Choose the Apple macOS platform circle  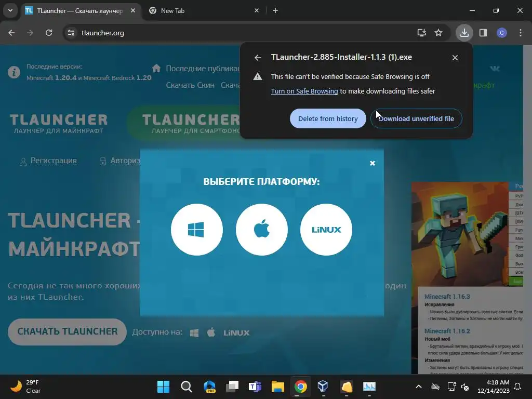(x=262, y=230)
